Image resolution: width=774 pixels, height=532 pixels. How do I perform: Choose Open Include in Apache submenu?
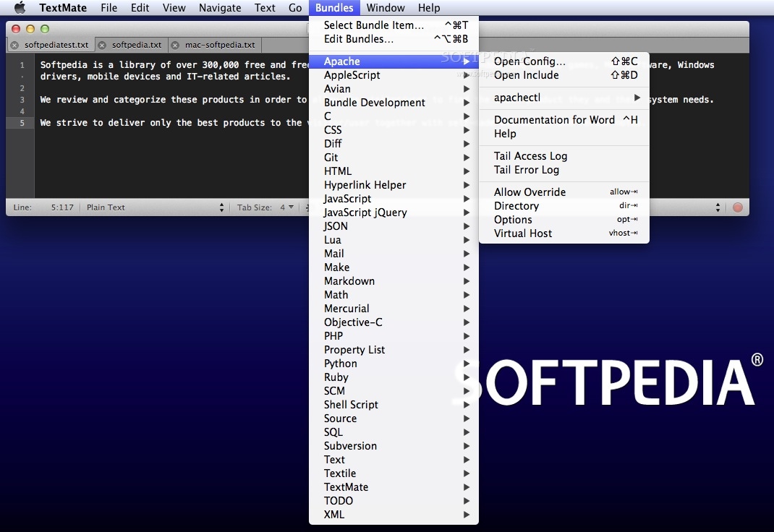tap(564, 75)
